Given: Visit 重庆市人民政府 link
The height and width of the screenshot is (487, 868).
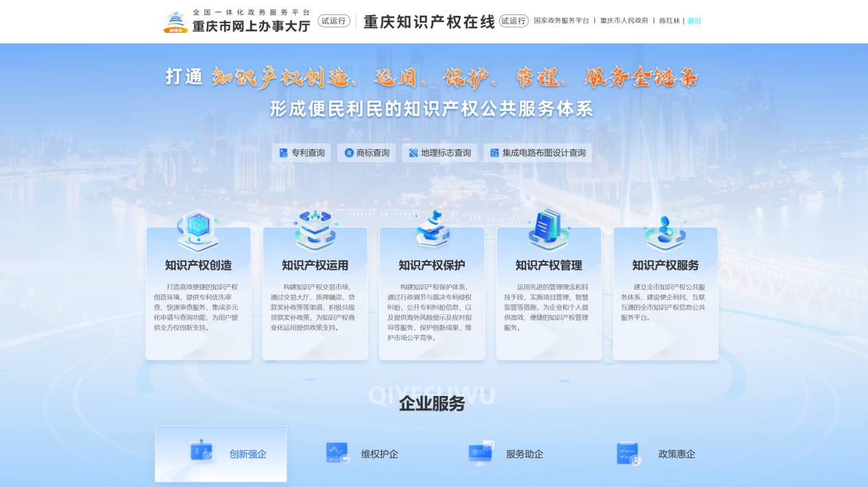Looking at the screenshot, I should point(624,21).
